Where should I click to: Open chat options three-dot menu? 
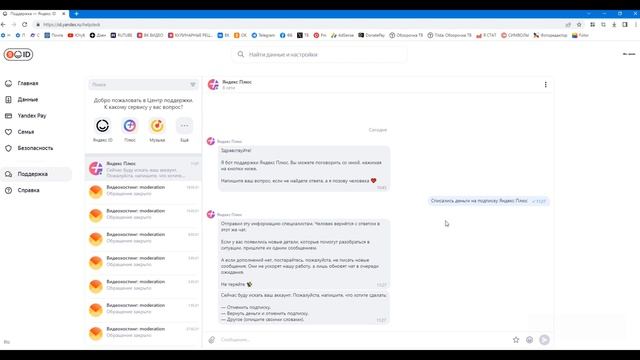[x=546, y=84]
